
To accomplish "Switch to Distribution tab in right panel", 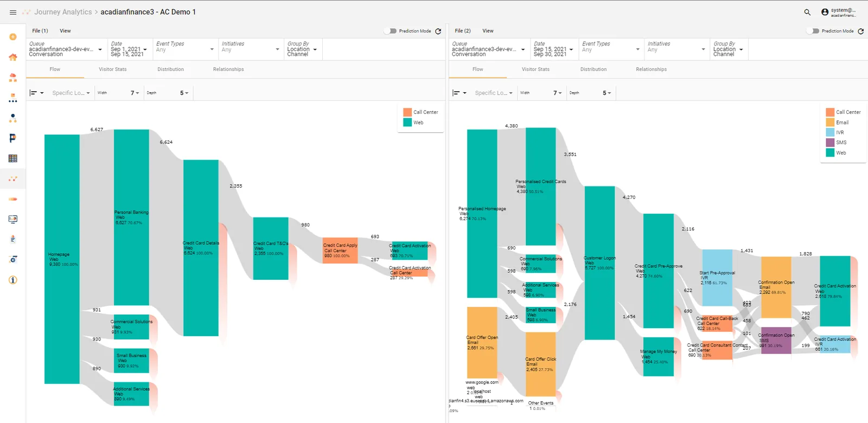I will coord(593,69).
